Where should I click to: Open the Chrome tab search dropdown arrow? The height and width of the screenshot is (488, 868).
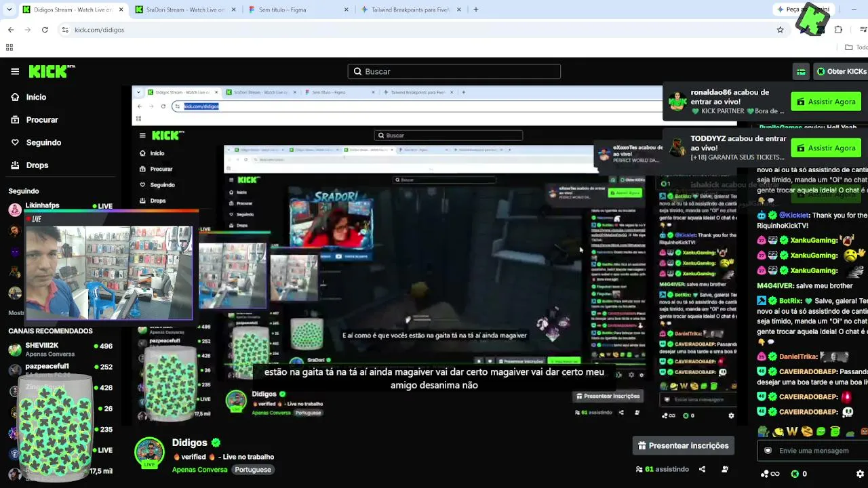pyautogui.click(x=9, y=9)
